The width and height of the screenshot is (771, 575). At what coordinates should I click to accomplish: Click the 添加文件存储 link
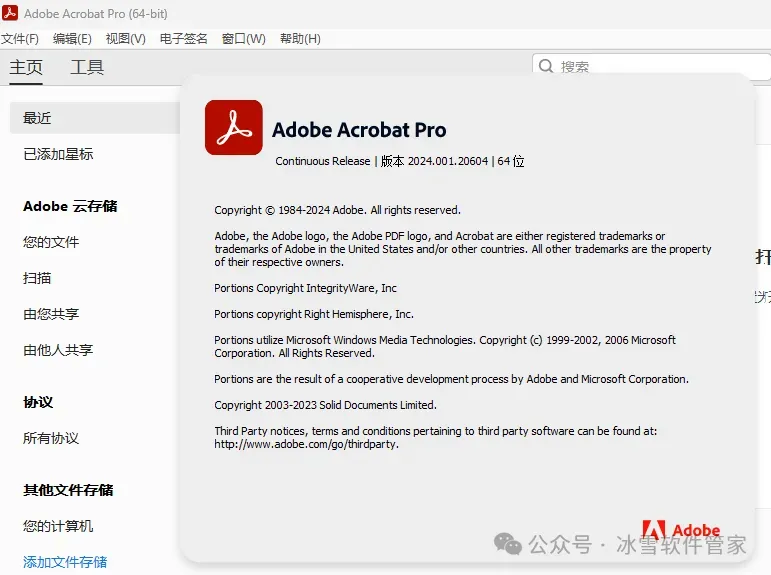65,562
